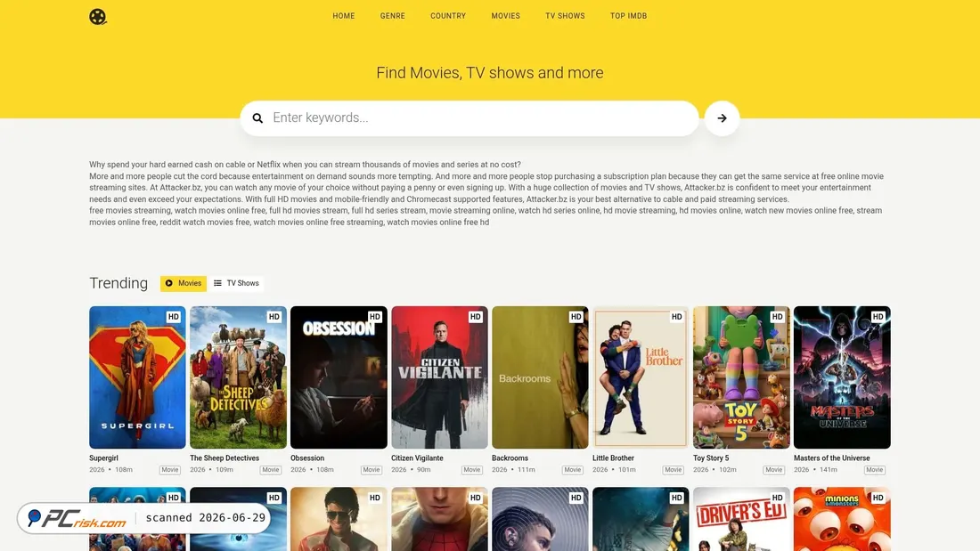Open the Minions & Monsters poster
This screenshot has width=980, height=551.
842,519
